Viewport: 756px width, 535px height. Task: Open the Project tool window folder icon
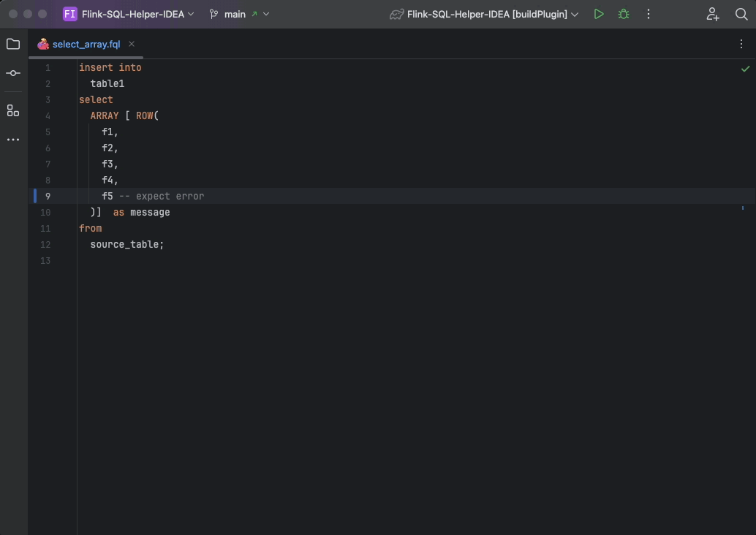13,45
